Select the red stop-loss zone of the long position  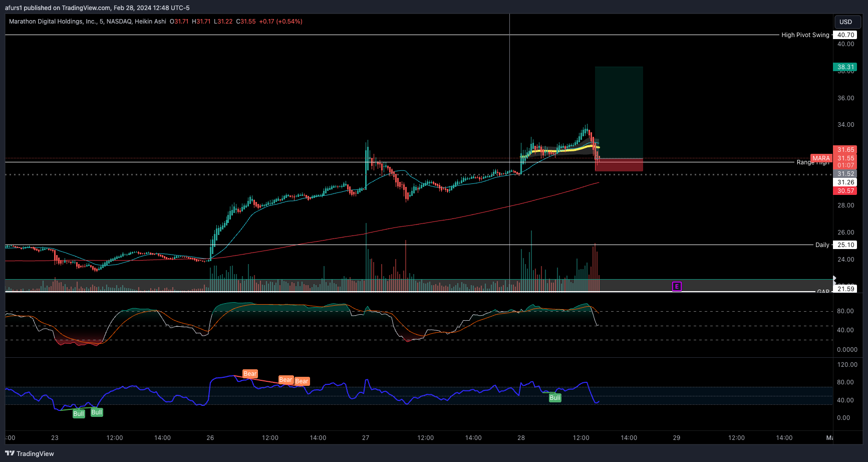[619, 165]
